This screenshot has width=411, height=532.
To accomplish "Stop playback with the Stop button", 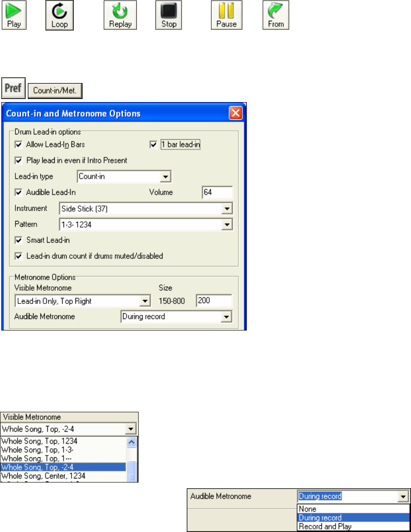I will click(x=169, y=15).
